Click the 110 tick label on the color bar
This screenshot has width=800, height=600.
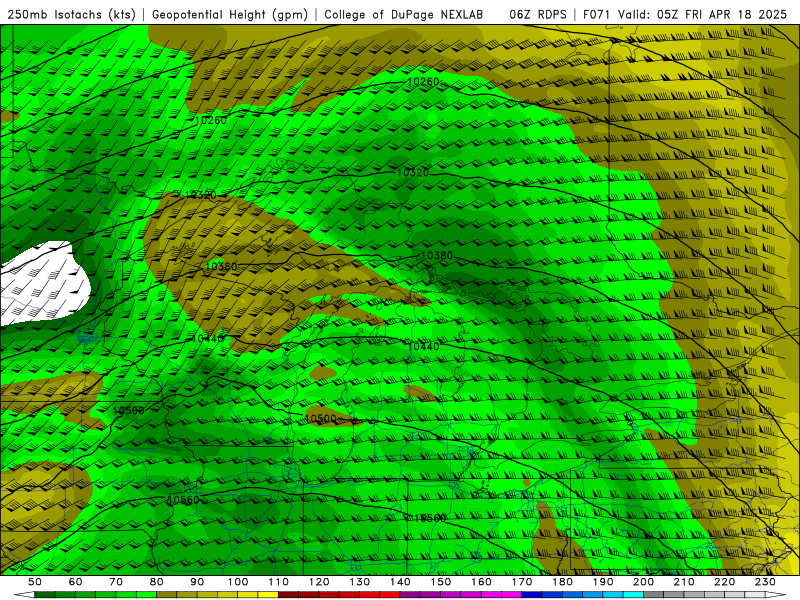point(279,582)
